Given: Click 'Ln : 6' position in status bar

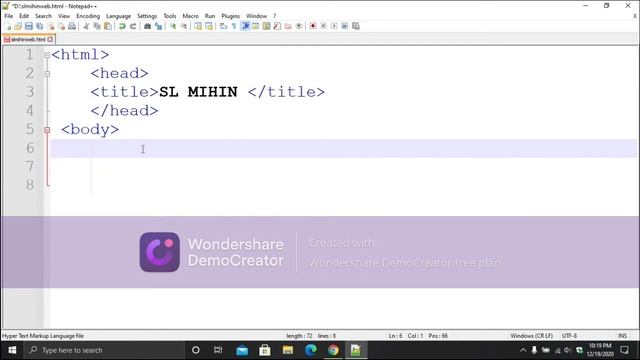Looking at the screenshot, I should coord(395,336).
